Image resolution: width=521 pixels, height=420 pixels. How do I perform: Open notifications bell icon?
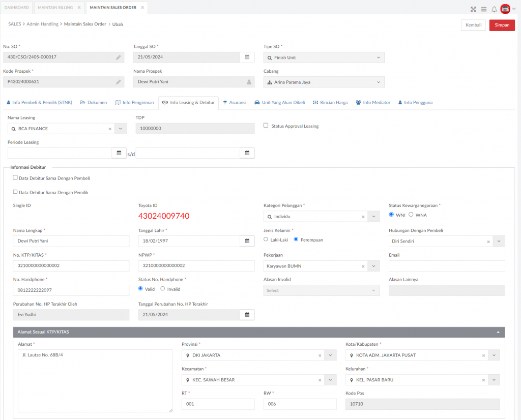point(494,9)
